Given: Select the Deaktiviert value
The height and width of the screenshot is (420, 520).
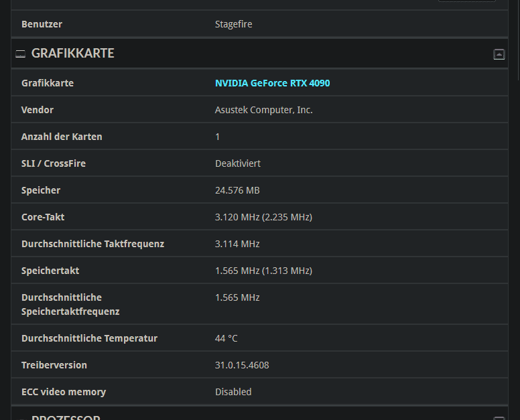Looking at the screenshot, I should coord(238,163).
